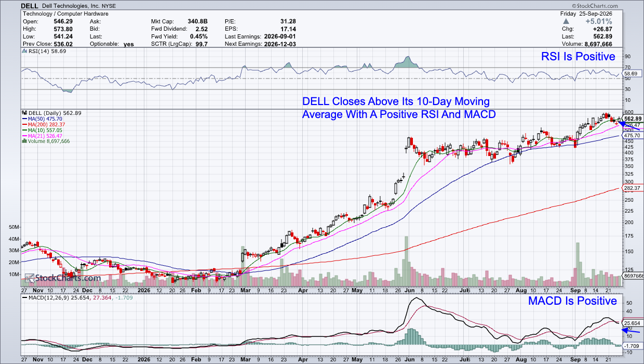Click the 475.70 MA(50) tag on the right axis
The width and height of the screenshot is (644, 364).
click(633, 135)
